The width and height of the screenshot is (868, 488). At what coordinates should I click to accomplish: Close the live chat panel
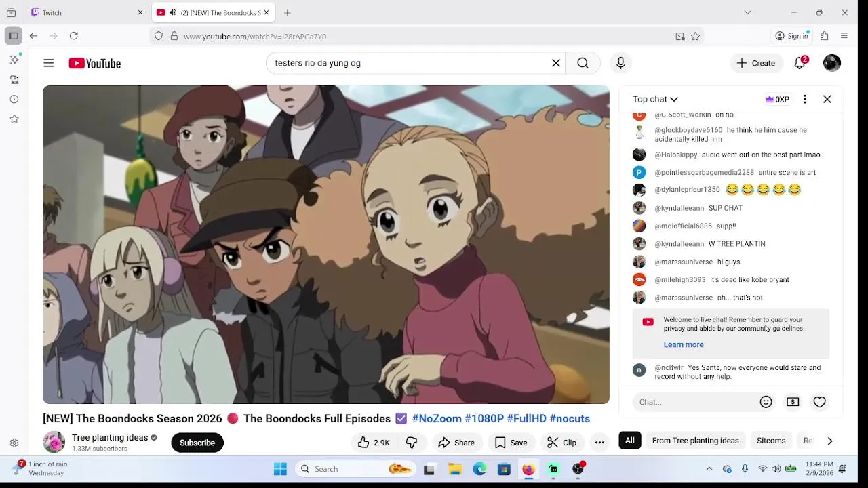pos(827,99)
